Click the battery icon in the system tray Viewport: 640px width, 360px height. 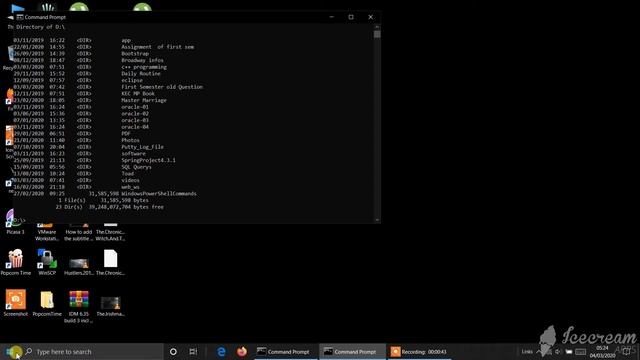point(569,352)
